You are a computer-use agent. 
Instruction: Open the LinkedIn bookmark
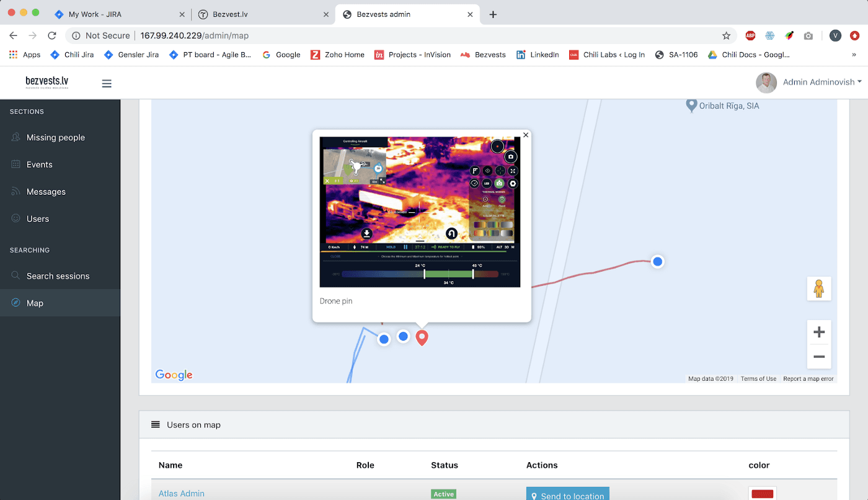(538, 55)
